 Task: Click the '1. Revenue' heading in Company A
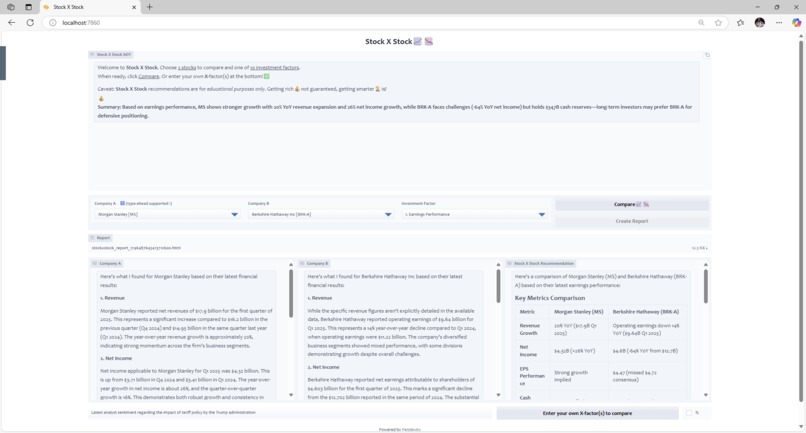click(112, 298)
